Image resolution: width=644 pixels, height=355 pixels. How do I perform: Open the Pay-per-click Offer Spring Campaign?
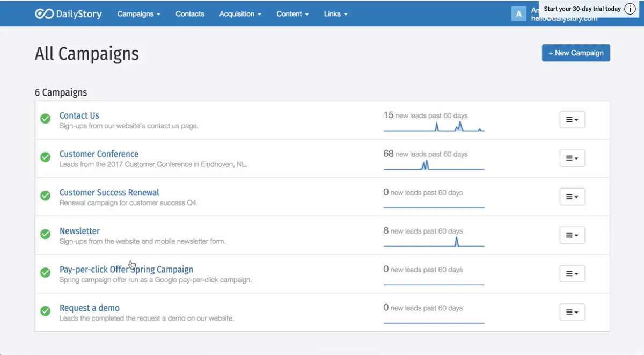point(126,270)
